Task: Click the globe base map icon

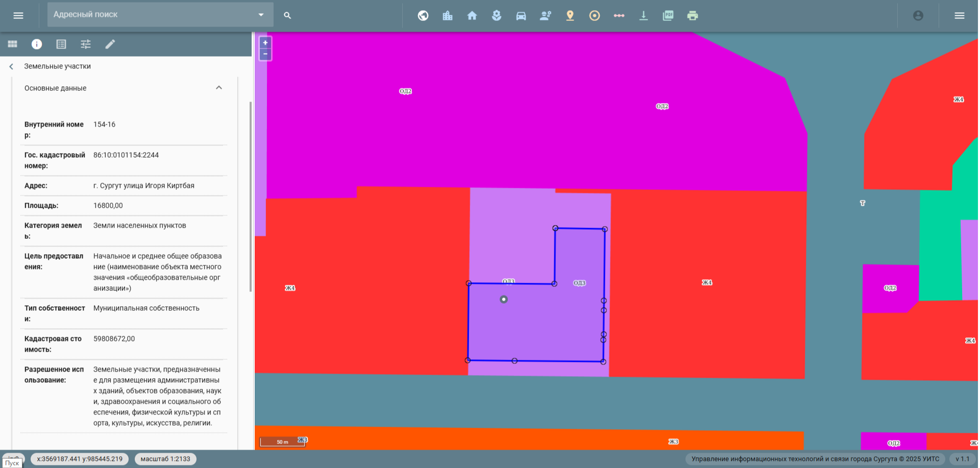Action: pyautogui.click(x=423, y=15)
